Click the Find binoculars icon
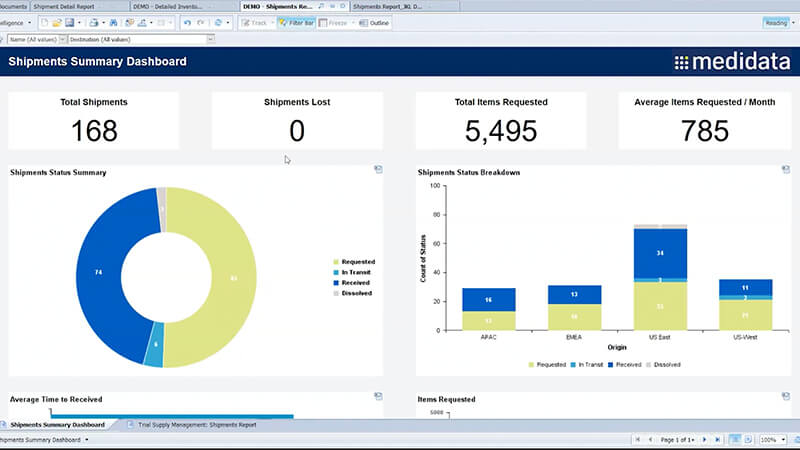Screen dimensions: 800x450 (114, 23)
